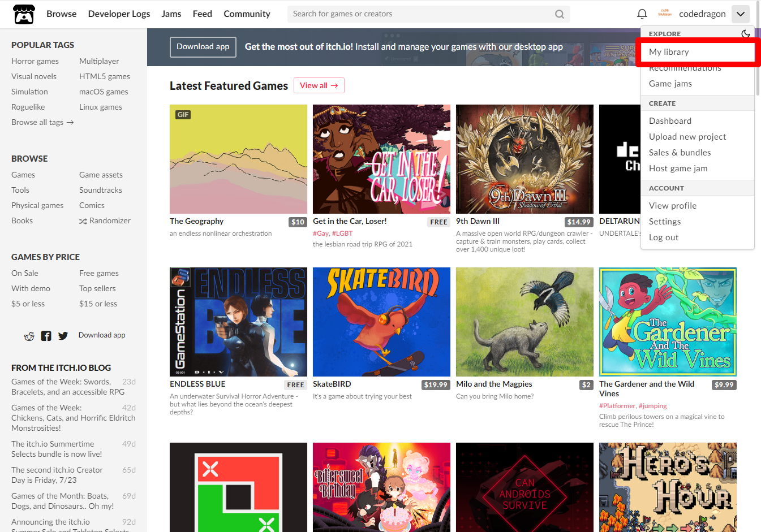This screenshot has height=532, width=761.
Task: Click the codedragon username
Action: point(702,14)
